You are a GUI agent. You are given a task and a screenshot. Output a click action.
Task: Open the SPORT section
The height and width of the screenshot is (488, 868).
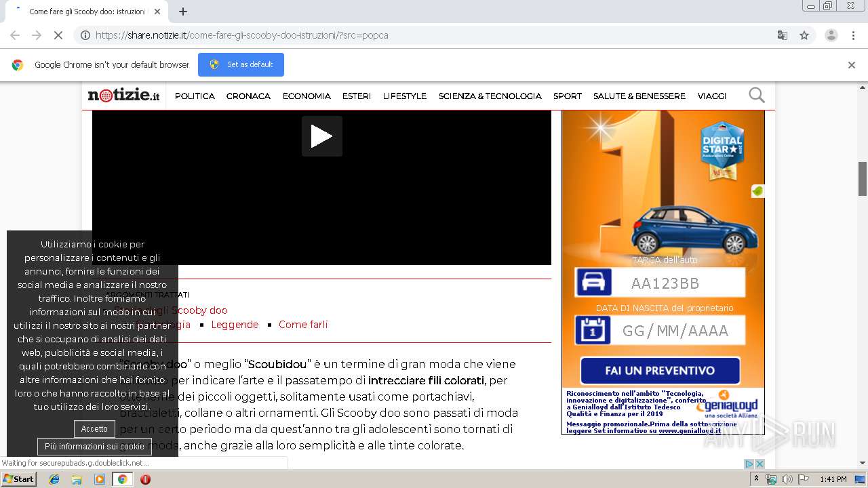click(568, 96)
